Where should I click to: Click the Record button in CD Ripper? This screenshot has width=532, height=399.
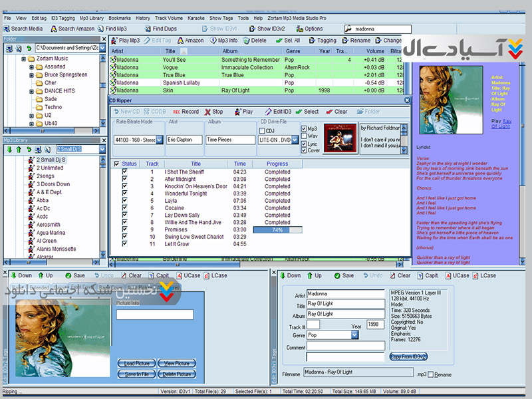[186, 112]
